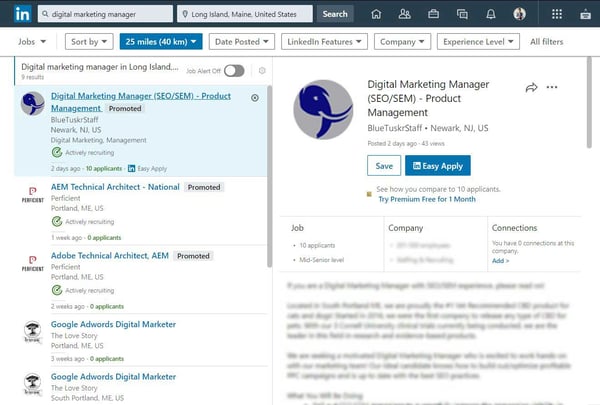Image resolution: width=600 pixels, height=405 pixels.
Task: Open the Date Posted filter
Action: tap(241, 42)
